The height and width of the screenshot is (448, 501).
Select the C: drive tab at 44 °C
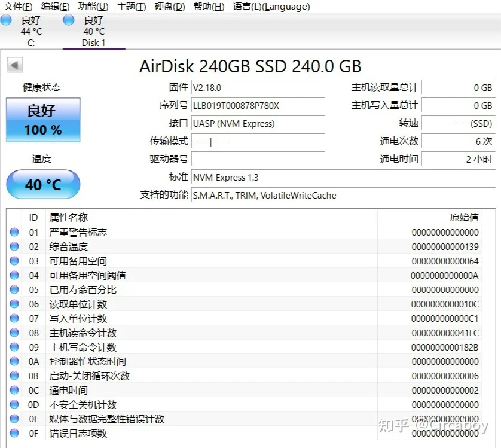[x=31, y=31]
